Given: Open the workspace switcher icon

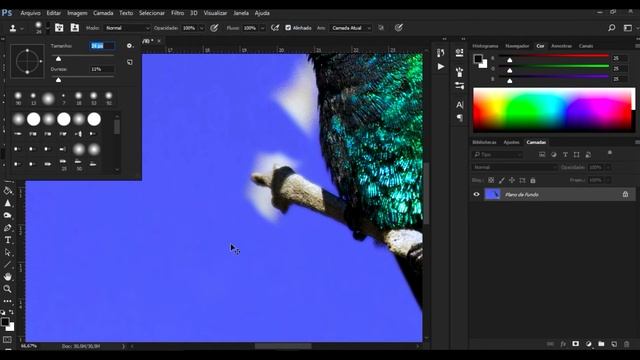Looking at the screenshot, I should click(628, 28).
